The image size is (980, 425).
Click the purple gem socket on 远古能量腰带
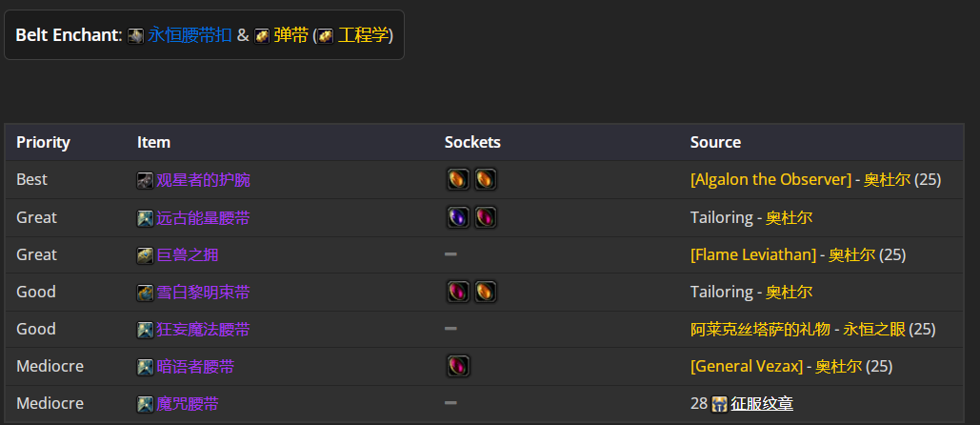tap(458, 217)
